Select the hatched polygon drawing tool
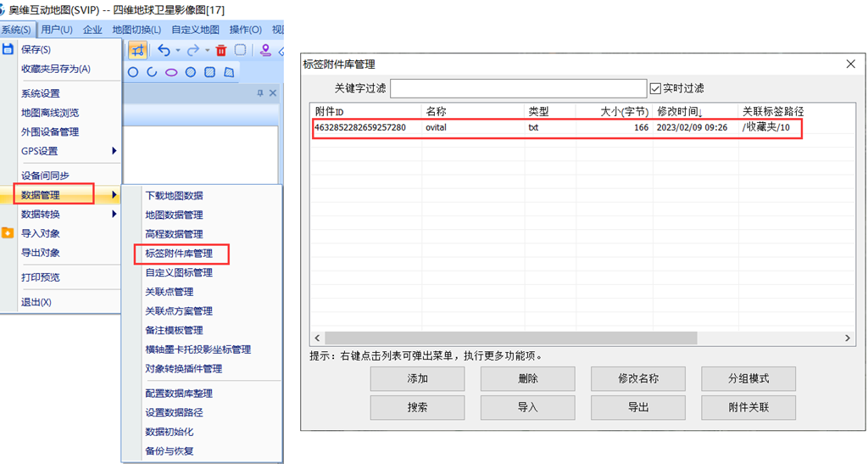This screenshot has height=464, width=868. pyautogui.click(x=228, y=73)
